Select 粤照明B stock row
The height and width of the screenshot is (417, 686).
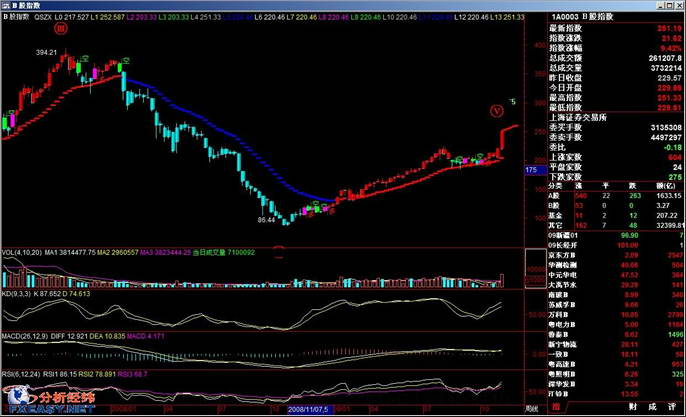616,375
